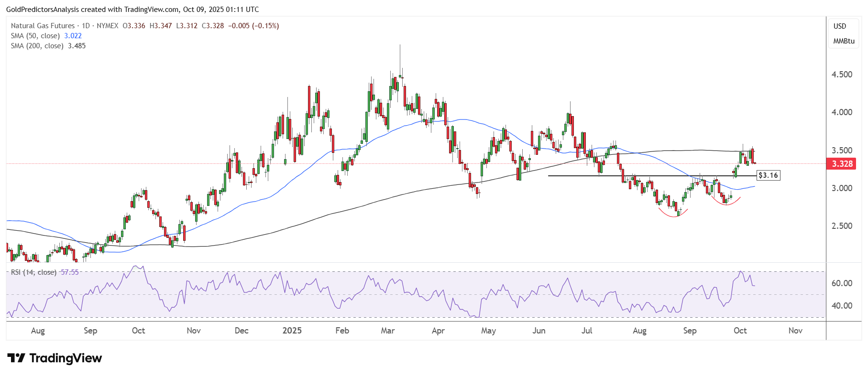Select the Jul marker on the time axis
The image size is (868, 376).
[587, 331]
